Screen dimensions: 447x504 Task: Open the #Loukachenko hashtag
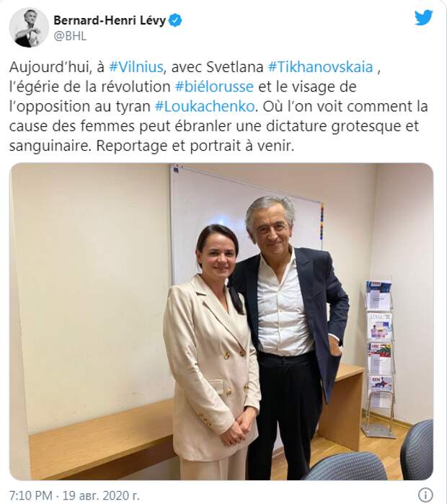click(x=205, y=107)
